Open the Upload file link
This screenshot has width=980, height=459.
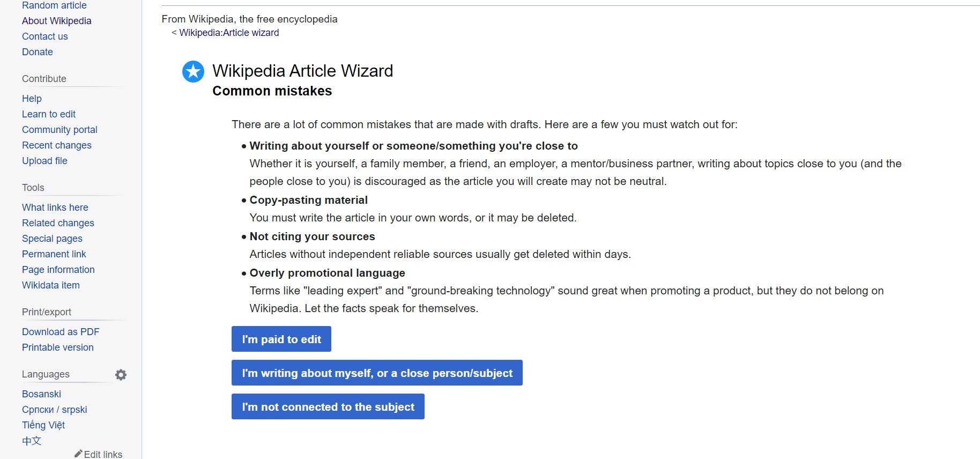pos(44,161)
